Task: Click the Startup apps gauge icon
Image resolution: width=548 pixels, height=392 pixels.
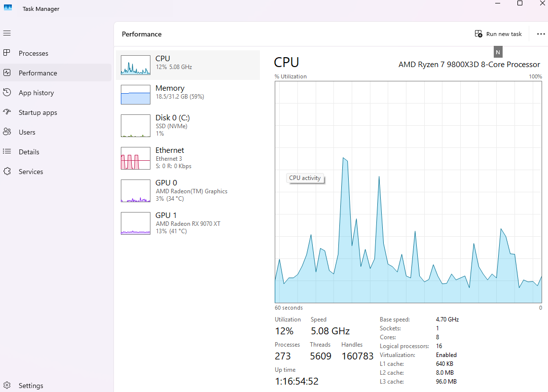Action: 7,112
